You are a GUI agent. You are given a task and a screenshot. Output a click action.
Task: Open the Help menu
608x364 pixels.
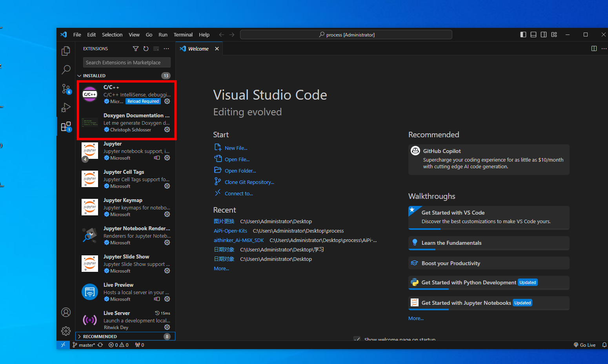(204, 35)
